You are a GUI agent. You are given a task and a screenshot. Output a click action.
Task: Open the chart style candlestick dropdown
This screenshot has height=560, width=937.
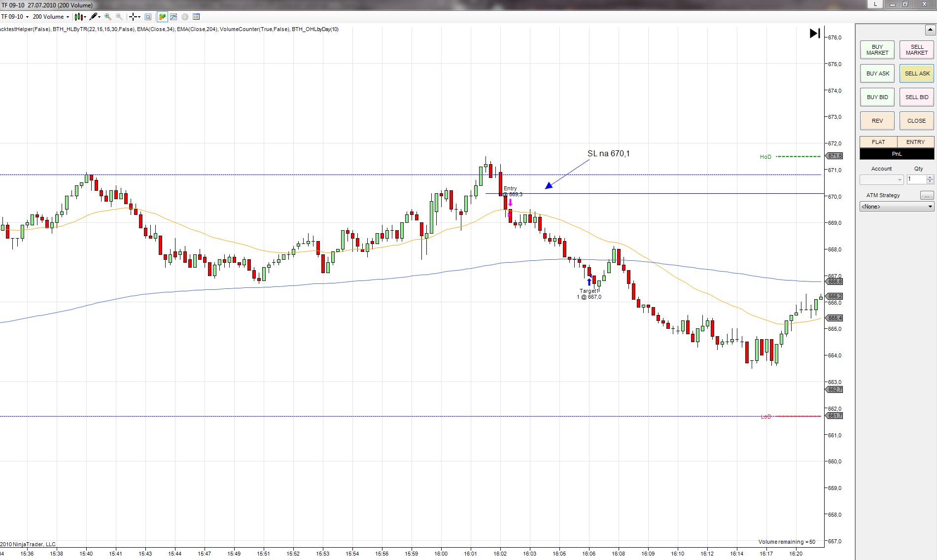[x=80, y=17]
